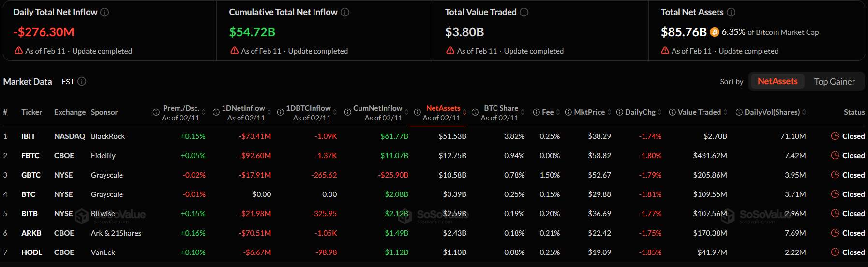
Task: Click the -$276.30M daily inflow value
Action: [44, 32]
